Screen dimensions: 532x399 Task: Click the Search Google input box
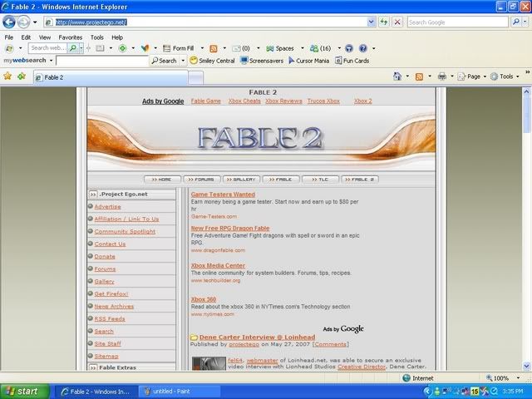tap(458, 22)
